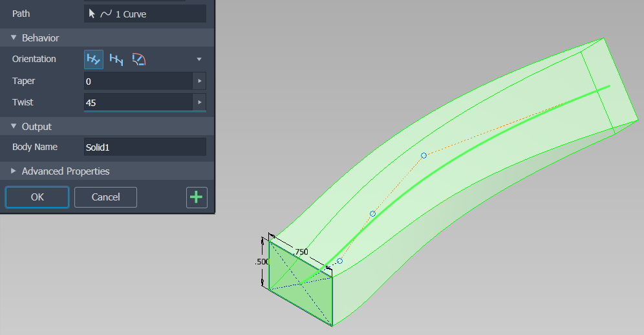
Task: Click the Path field showing 1 Curve
Action: [145, 14]
